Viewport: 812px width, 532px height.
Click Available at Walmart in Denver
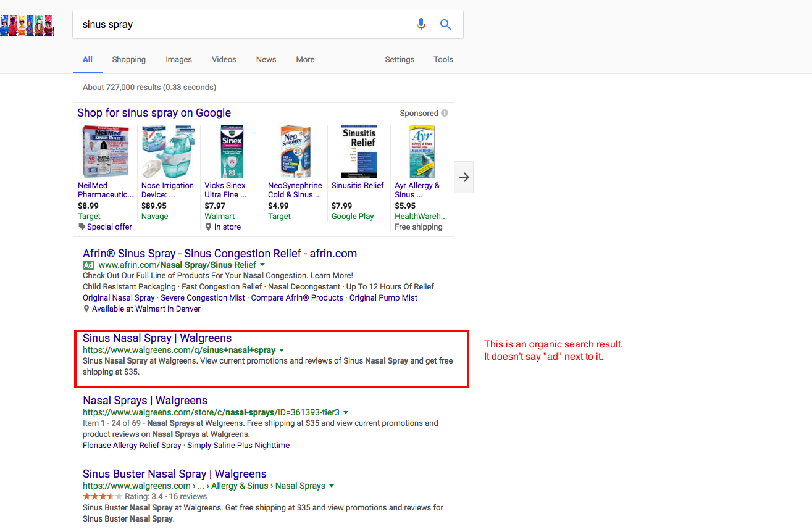(x=146, y=309)
